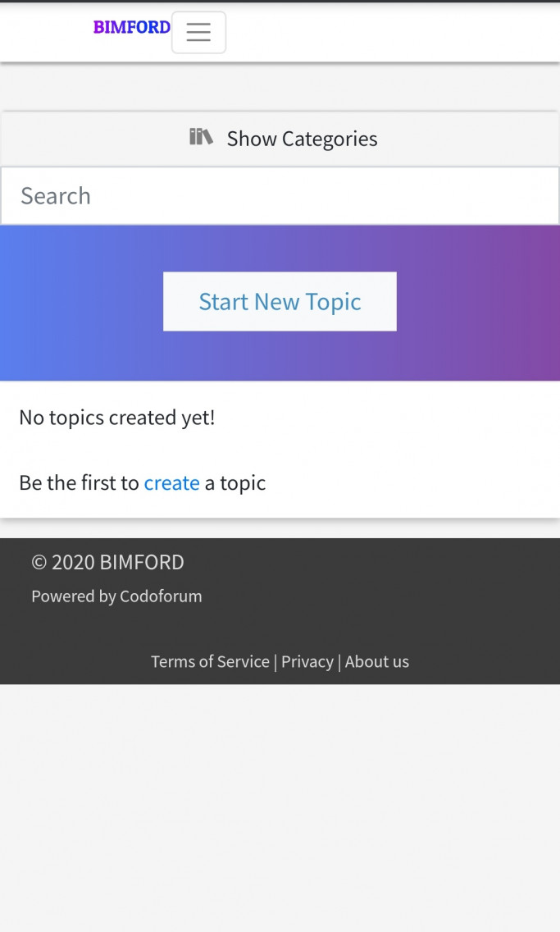
Task: Click the Codoforum link in footer
Action: (x=161, y=596)
